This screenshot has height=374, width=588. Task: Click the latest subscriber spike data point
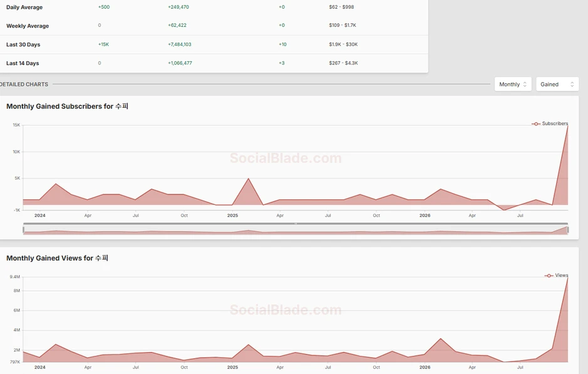(568, 126)
